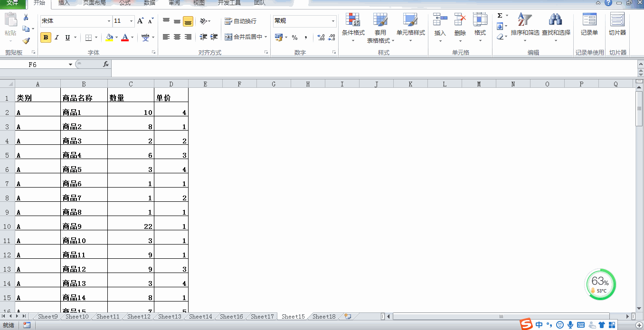Expand the font size dropdown
Screen dimensions: 644x330
point(132,21)
